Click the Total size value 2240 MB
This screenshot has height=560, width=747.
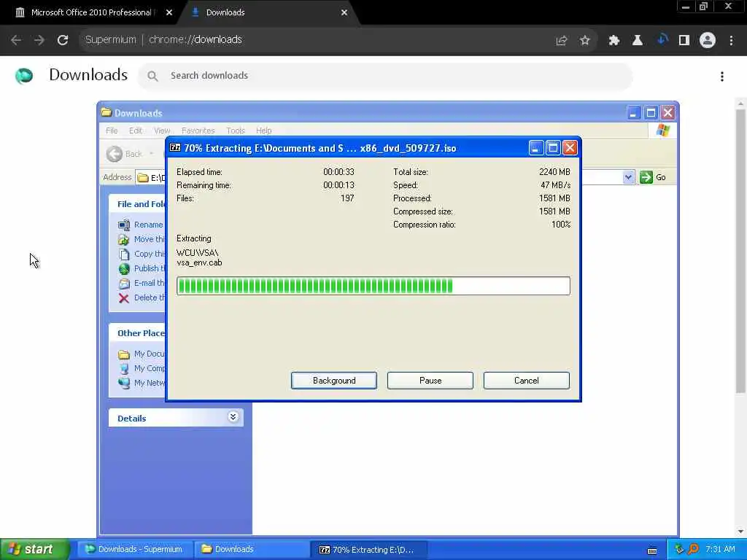pyautogui.click(x=554, y=172)
